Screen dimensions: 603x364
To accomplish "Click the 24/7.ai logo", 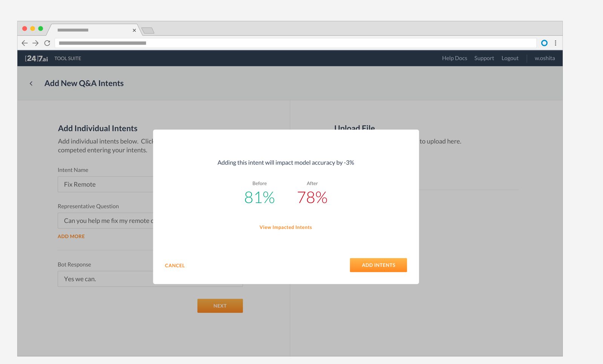I will point(37,58).
